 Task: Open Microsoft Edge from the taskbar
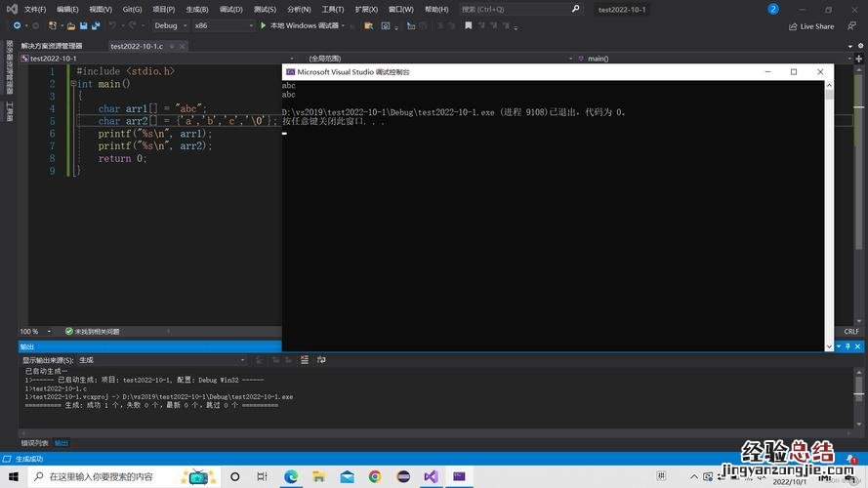click(291, 476)
